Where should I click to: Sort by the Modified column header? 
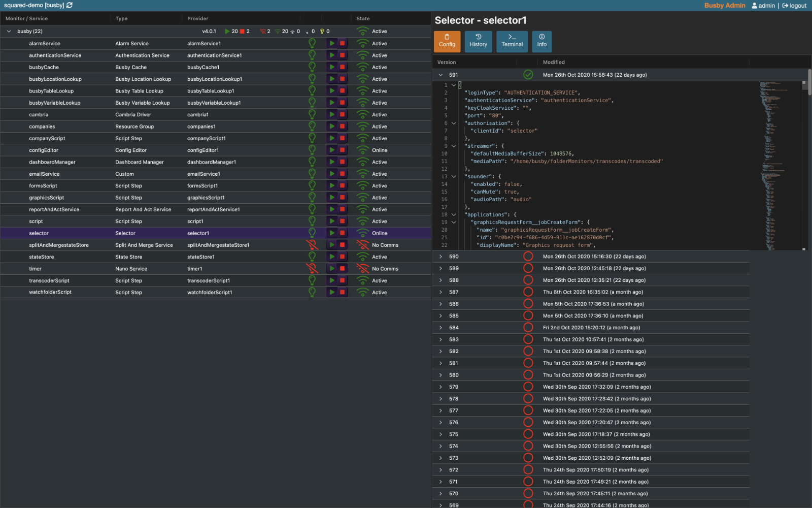pyautogui.click(x=554, y=62)
